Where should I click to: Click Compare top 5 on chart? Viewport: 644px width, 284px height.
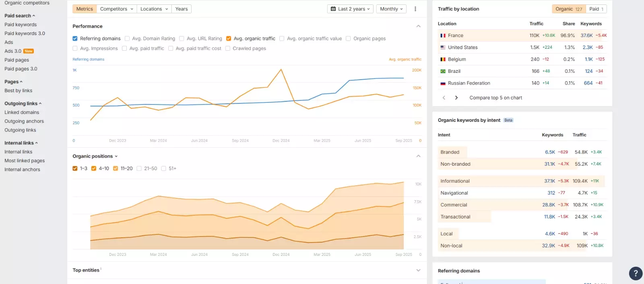tap(495, 98)
